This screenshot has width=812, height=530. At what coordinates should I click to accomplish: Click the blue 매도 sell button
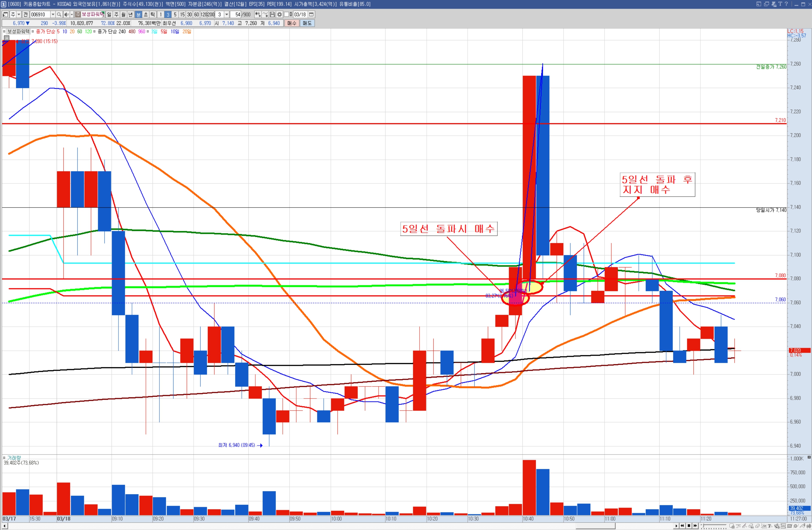click(x=307, y=23)
